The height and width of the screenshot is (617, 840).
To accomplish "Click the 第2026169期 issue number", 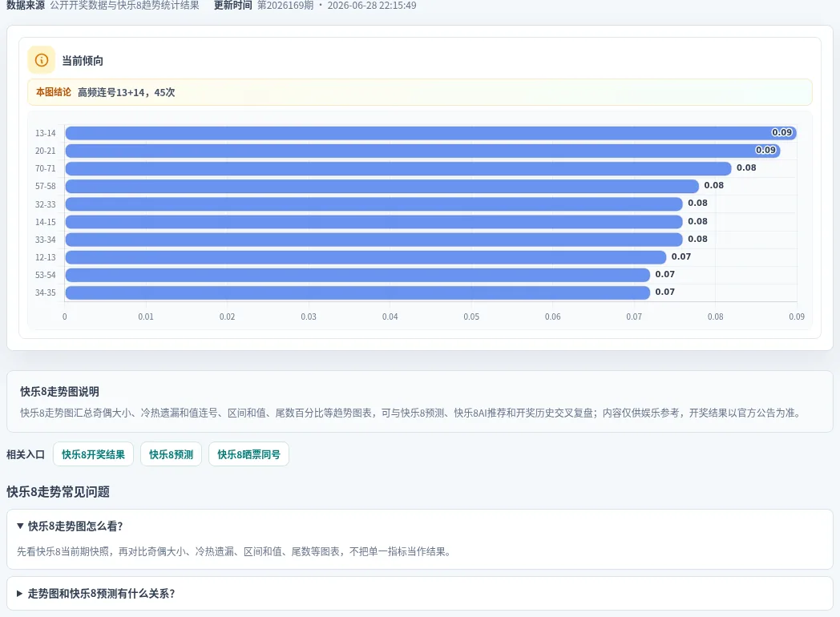I will (x=285, y=6).
